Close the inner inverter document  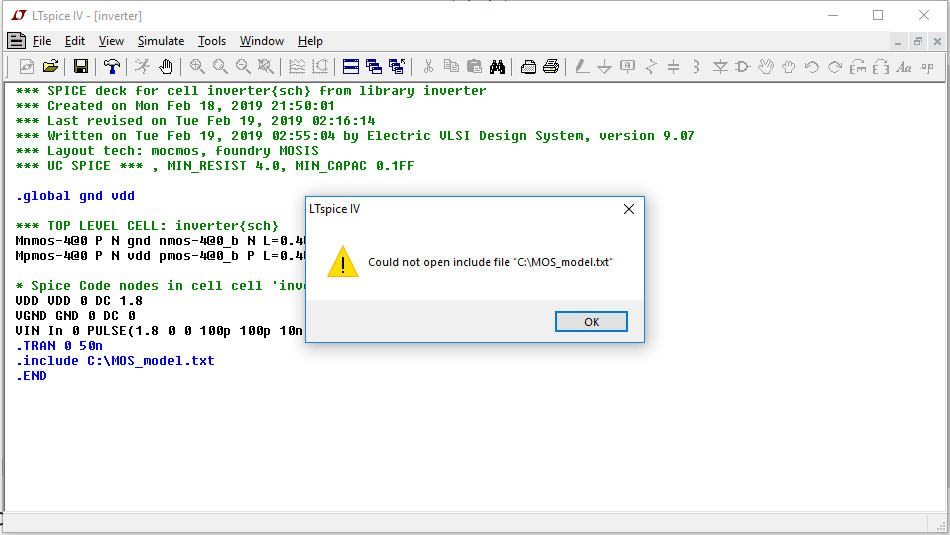coord(937,41)
